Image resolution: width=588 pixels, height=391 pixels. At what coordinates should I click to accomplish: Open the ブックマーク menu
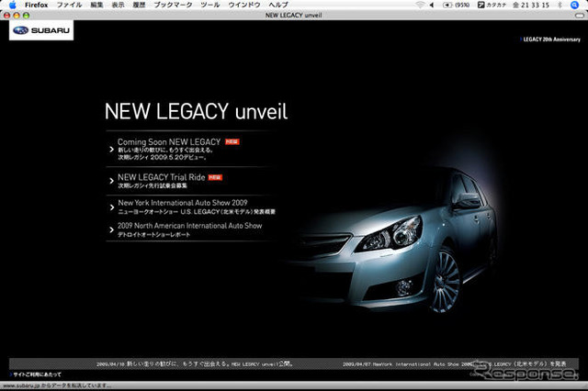pos(173,5)
